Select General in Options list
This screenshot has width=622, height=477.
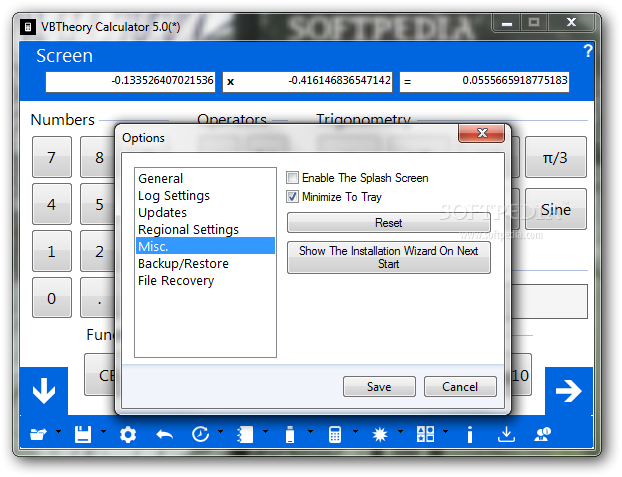click(x=205, y=178)
